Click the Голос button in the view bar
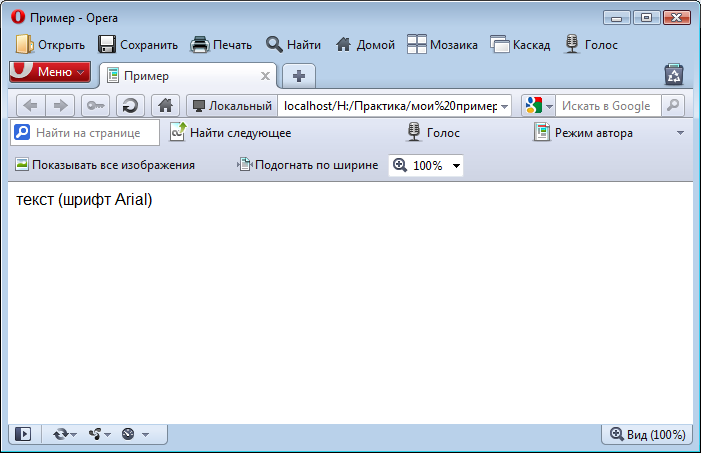Image resolution: width=701 pixels, height=453 pixels. coord(433,133)
